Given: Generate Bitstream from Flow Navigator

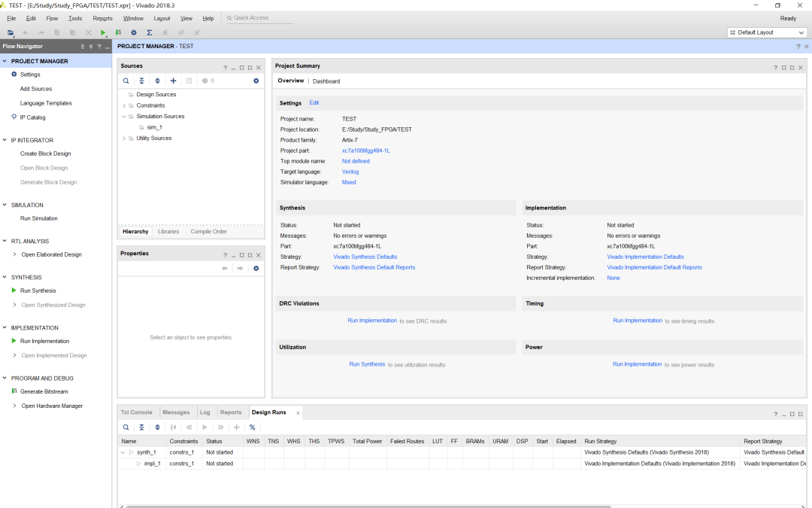Looking at the screenshot, I should [44, 392].
